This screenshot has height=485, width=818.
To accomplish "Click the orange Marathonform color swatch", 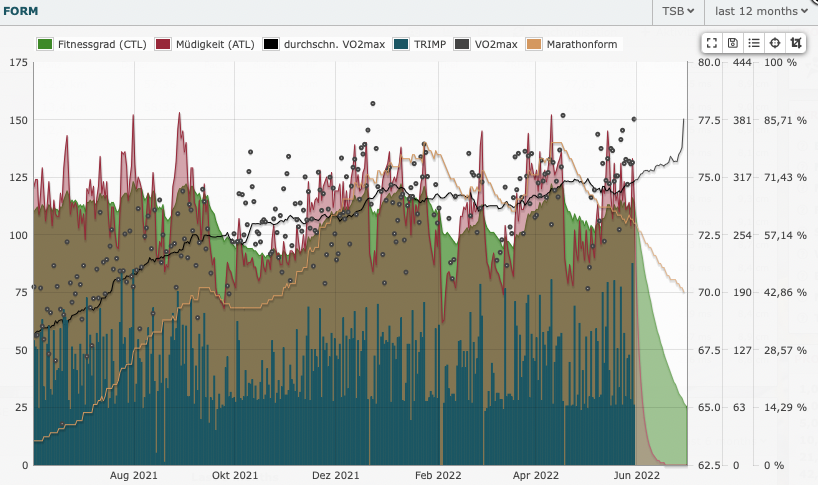I will click(x=535, y=44).
